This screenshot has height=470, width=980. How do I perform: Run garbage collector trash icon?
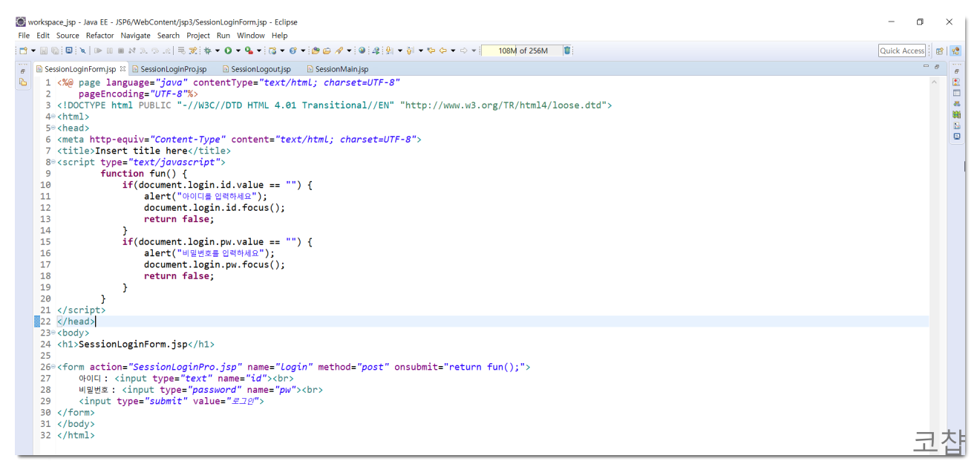pyautogui.click(x=567, y=50)
